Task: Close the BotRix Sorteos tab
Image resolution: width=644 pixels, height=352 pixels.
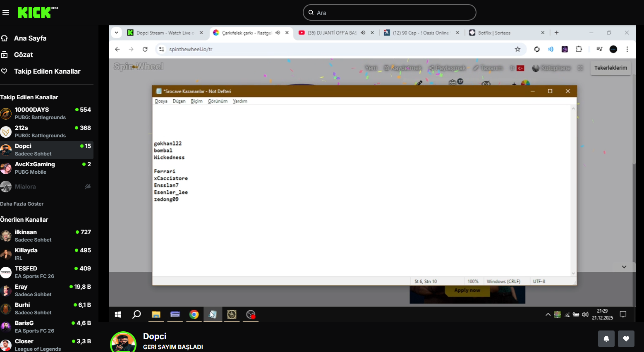Action: pyautogui.click(x=543, y=33)
